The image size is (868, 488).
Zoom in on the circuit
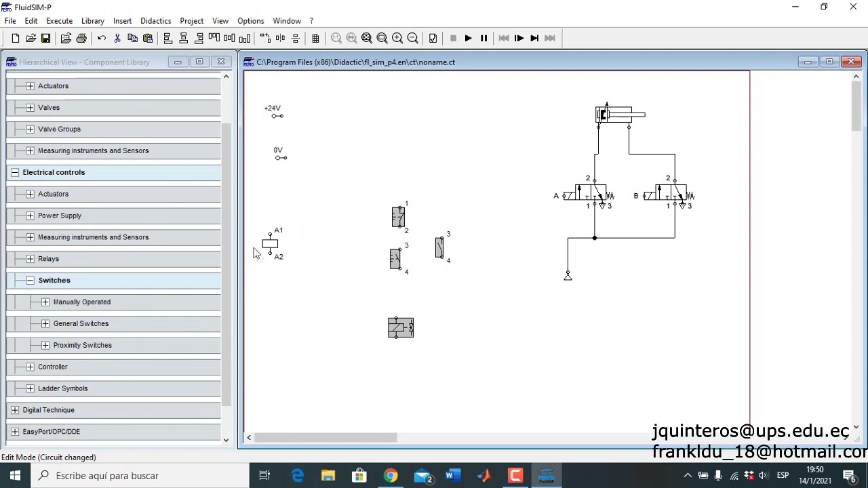[x=397, y=39]
